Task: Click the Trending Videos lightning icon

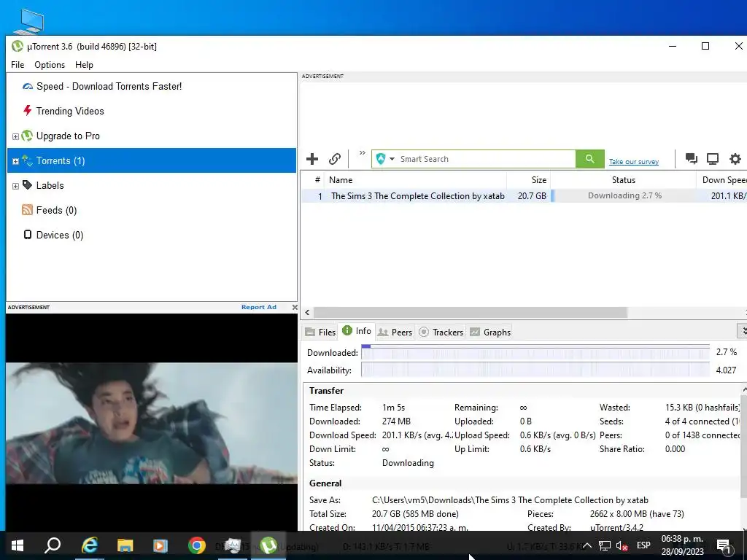Action: click(27, 111)
